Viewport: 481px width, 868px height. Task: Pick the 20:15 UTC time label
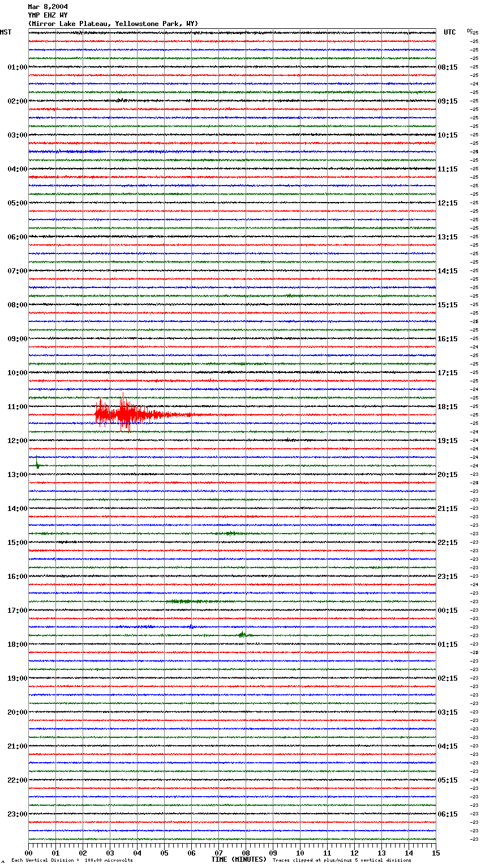[448, 475]
